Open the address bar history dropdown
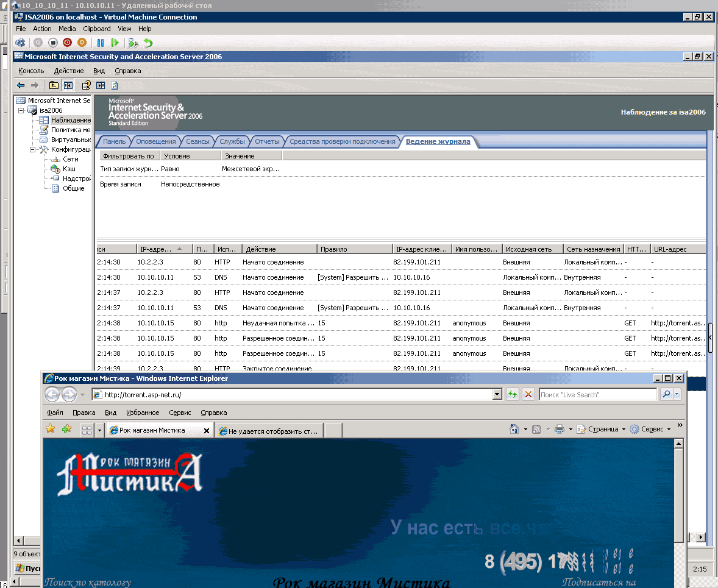This screenshot has width=718, height=588. [x=497, y=395]
